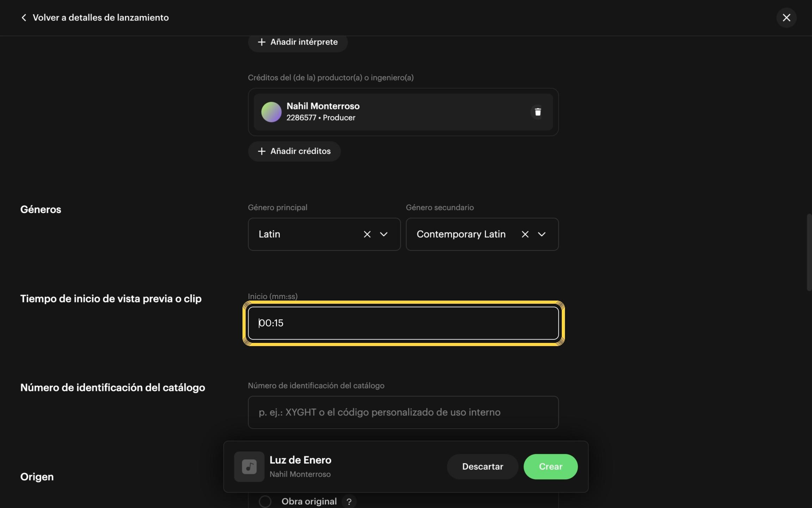Clear Contemporary Latin secondary genre
This screenshot has width=812, height=508.
(525, 234)
